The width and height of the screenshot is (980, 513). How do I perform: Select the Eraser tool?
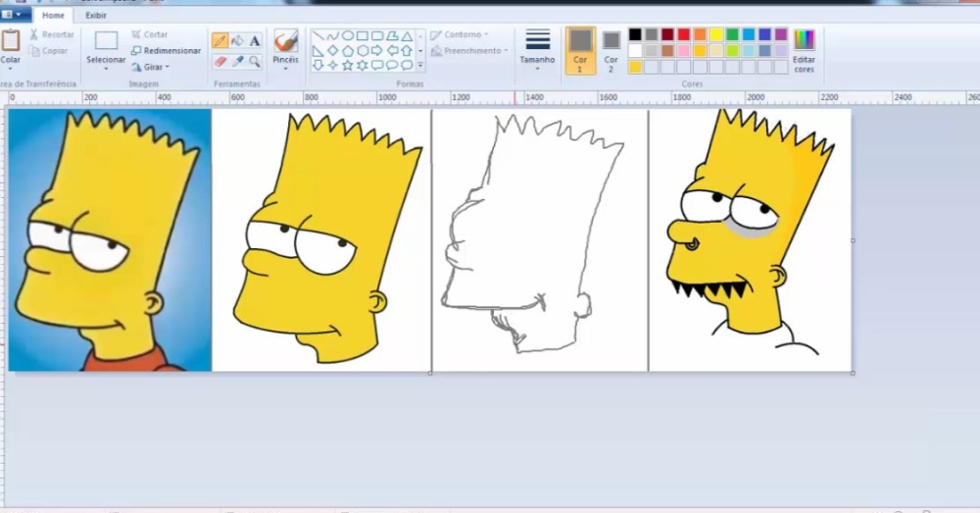click(x=220, y=61)
